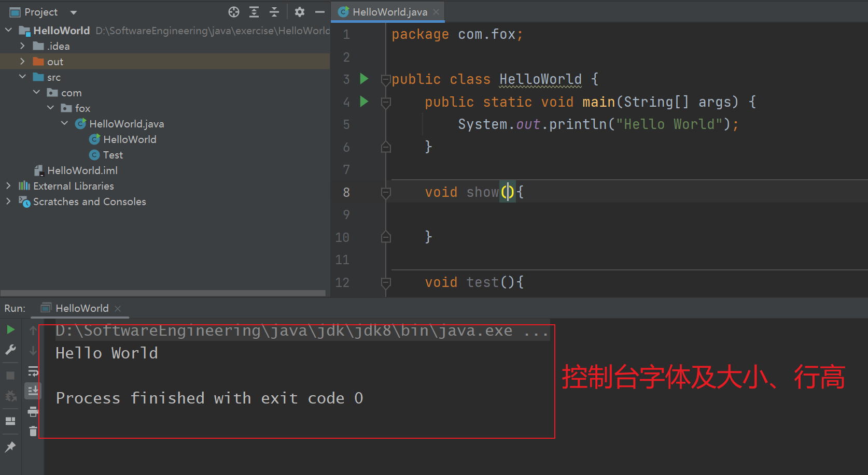
Task: Close the HelloWorld.java editor tab
Action: pos(436,12)
